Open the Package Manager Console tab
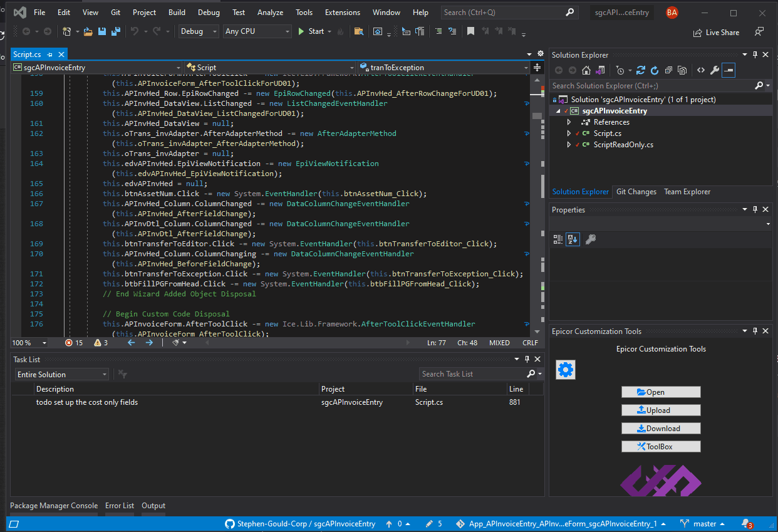This screenshot has height=532, width=778. 54,506
